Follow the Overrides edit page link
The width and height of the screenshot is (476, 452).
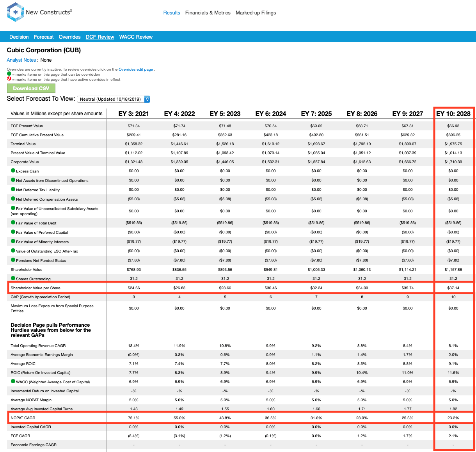[136, 69]
